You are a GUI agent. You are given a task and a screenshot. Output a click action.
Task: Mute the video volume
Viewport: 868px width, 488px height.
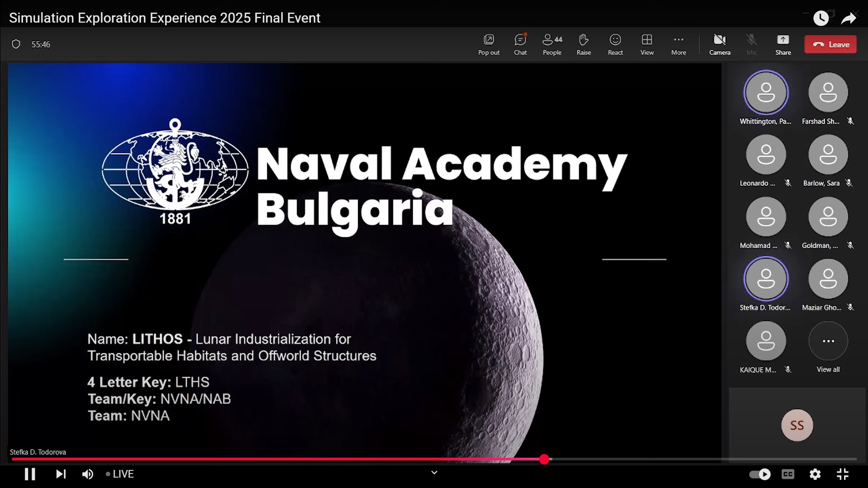click(88, 474)
